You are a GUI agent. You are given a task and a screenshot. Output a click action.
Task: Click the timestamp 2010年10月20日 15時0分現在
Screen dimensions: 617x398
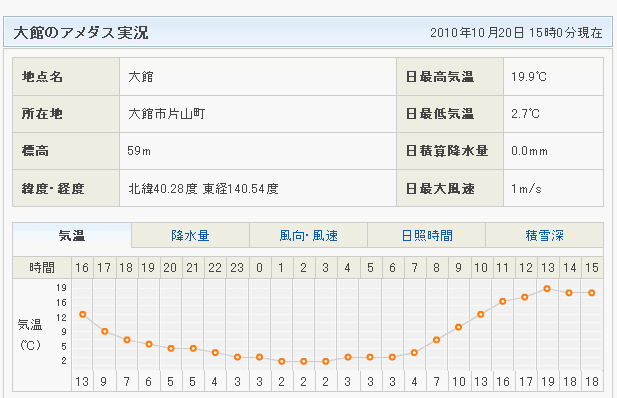point(516,33)
